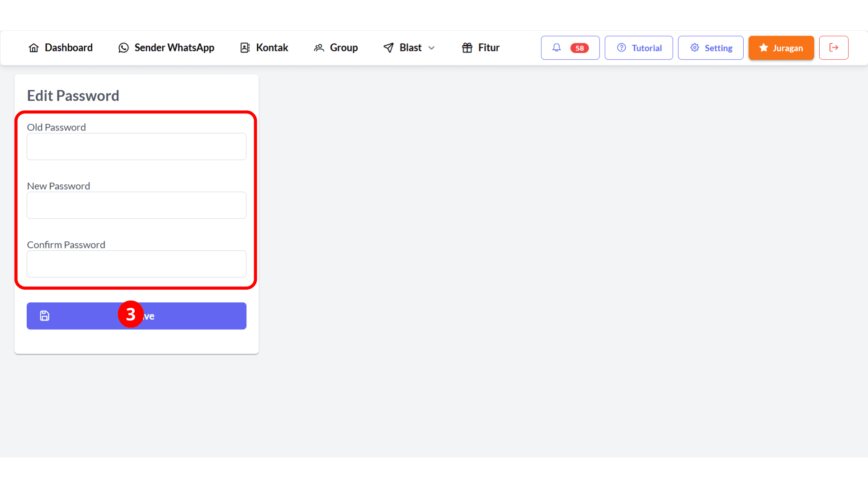Click the Dashboard home icon
Viewport: 868px width, 488px height.
[x=33, y=47]
